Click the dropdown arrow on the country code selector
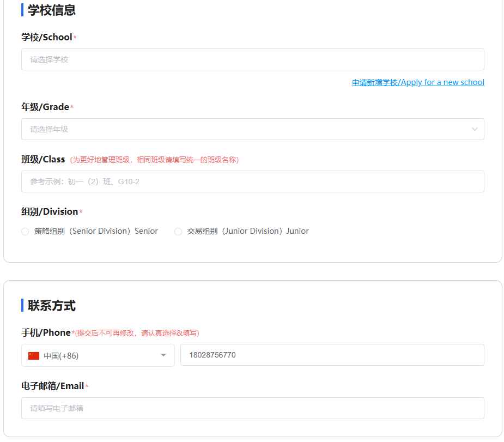504x442 pixels. click(163, 355)
